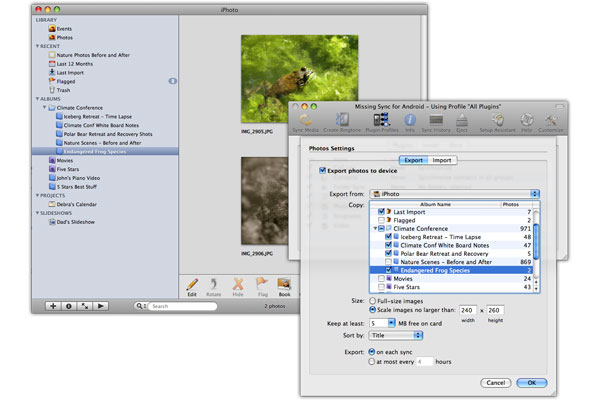This screenshot has height=400, width=600.
Task: Select the IMG_2906.JPG sepia thumbnail
Action: [264, 201]
